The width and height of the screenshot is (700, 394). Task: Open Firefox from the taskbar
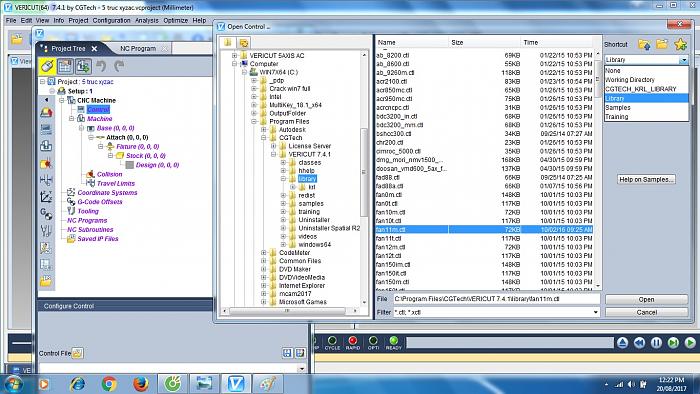pos(140,384)
